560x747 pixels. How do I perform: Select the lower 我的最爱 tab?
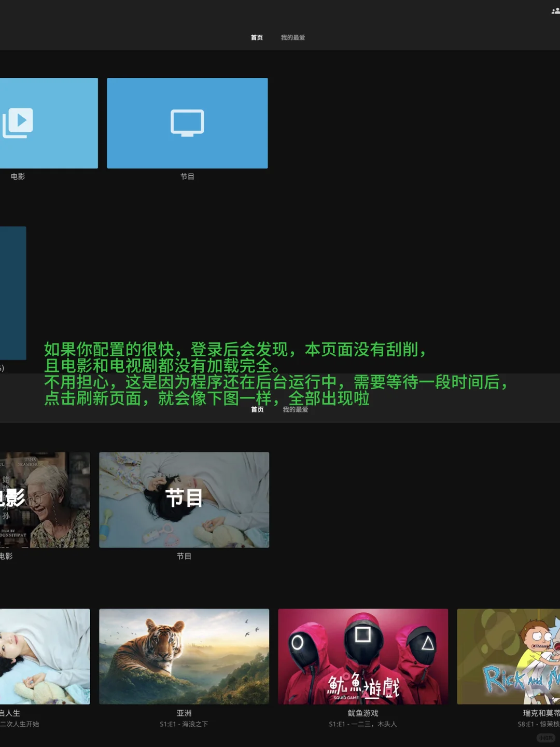tap(296, 410)
